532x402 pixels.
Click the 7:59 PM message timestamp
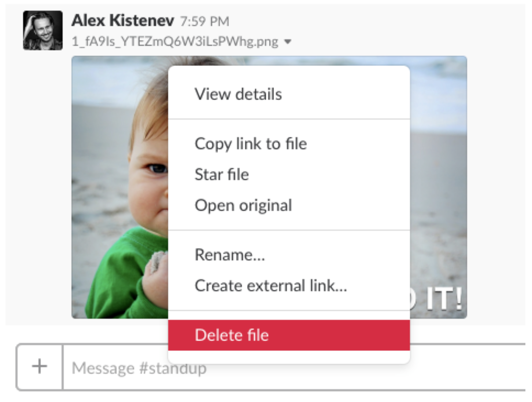pyautogui.click(x=204, y=22)
